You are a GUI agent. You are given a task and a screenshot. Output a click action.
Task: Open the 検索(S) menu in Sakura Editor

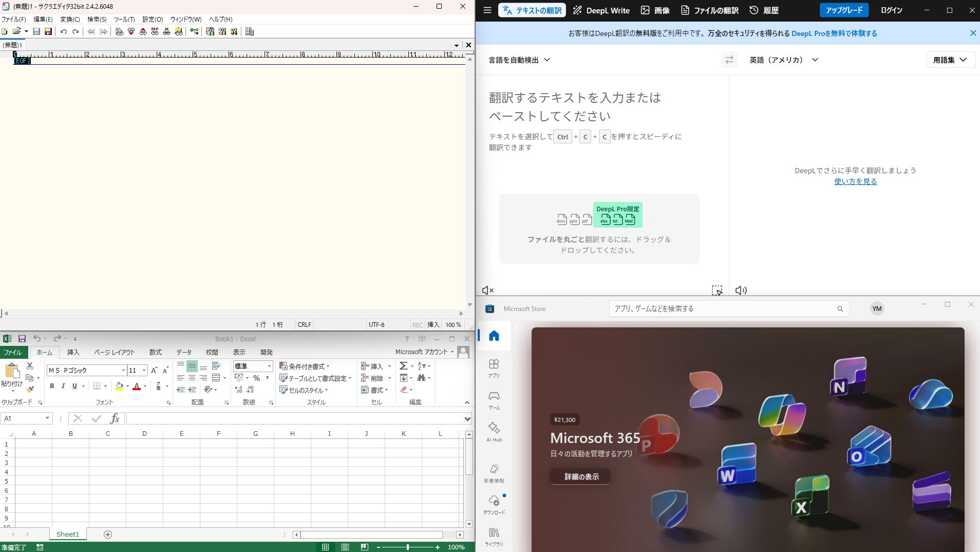point(97,20)
